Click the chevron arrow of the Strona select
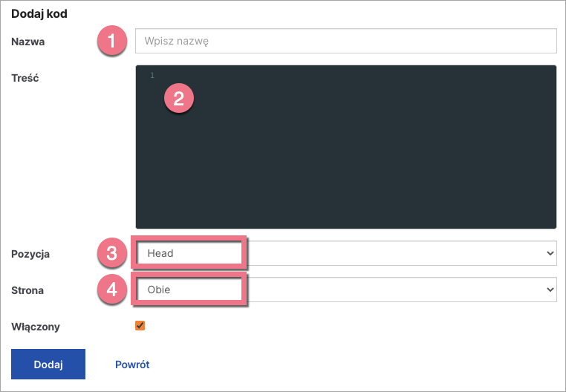 coord(550,290)
